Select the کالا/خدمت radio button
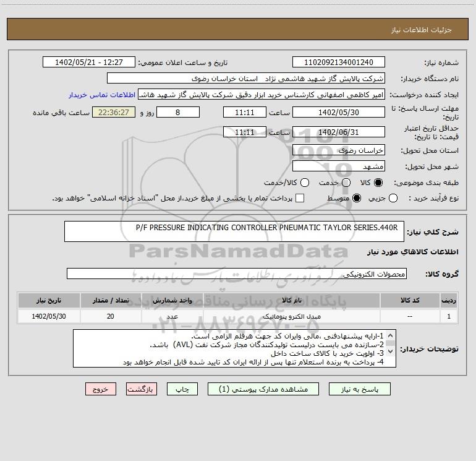 coord(305,183)
